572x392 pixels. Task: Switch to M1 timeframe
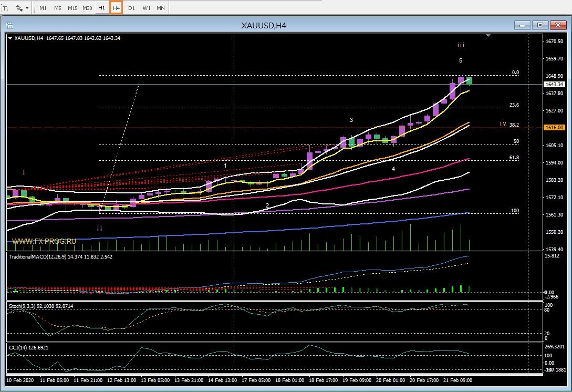pos(43,8)
